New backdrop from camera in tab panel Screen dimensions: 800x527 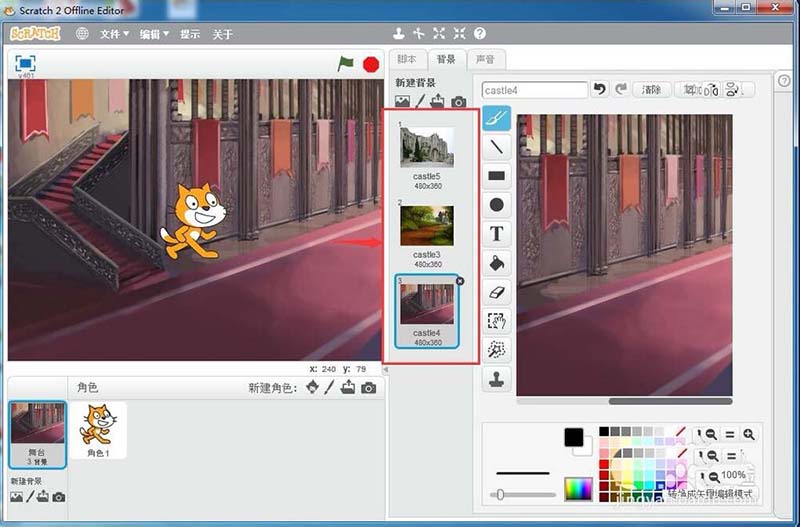click(458, 102)
